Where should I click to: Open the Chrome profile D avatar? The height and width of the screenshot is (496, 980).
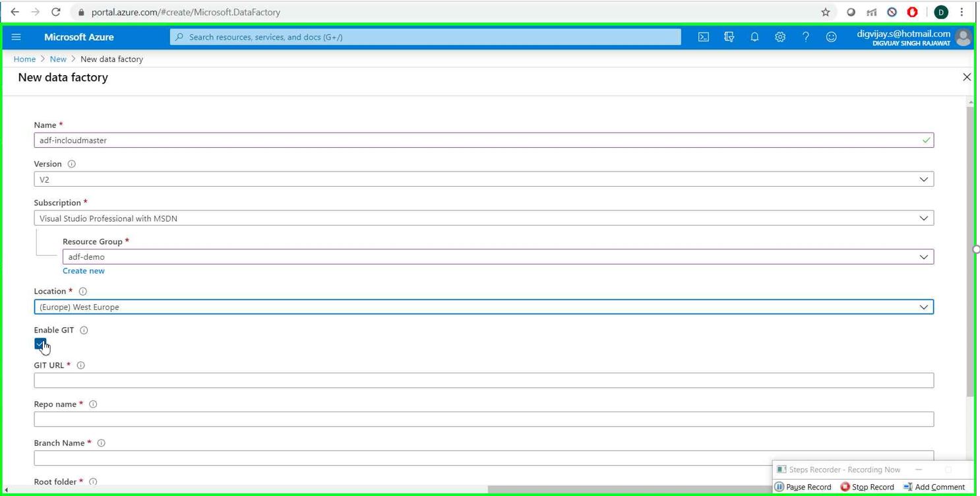click(x=941, y=12)
